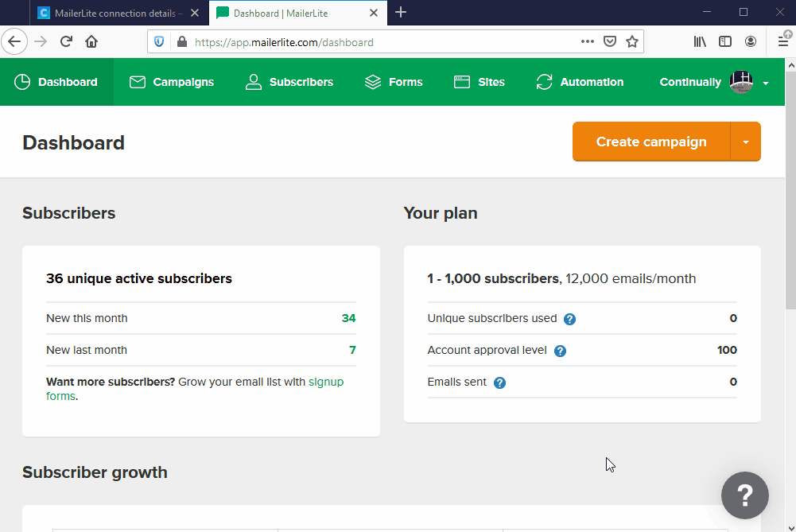
Task: Click the Account approval level value 100
Action: [x=727, y=350]
